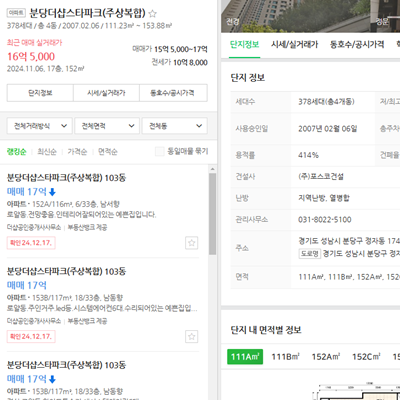Click 확인24.12.17. badge on first listing
400x400 pixels.
[31, 243]
